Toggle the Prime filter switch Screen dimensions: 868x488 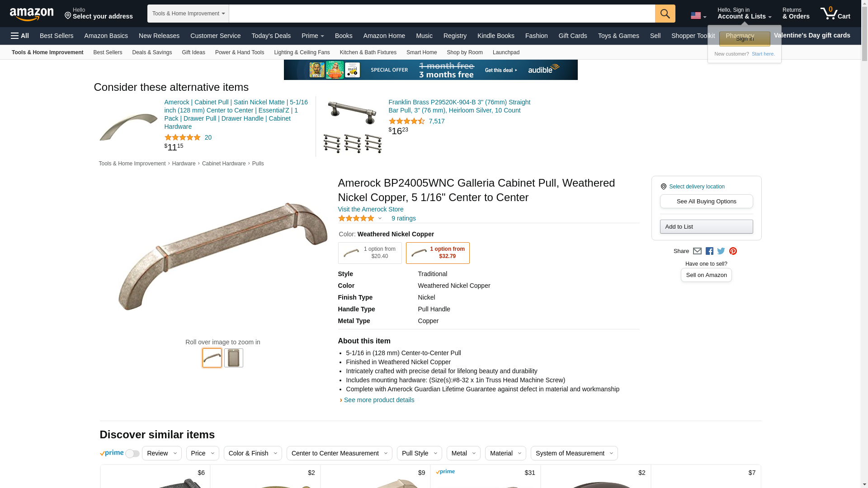pyautogui.click(x=132, y=454)
